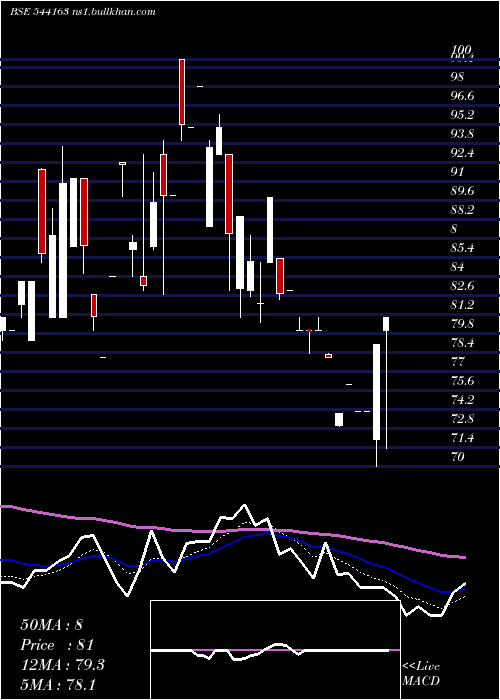
Task: Select the 88.2 price axis label
Action: [x=462, y=210]
